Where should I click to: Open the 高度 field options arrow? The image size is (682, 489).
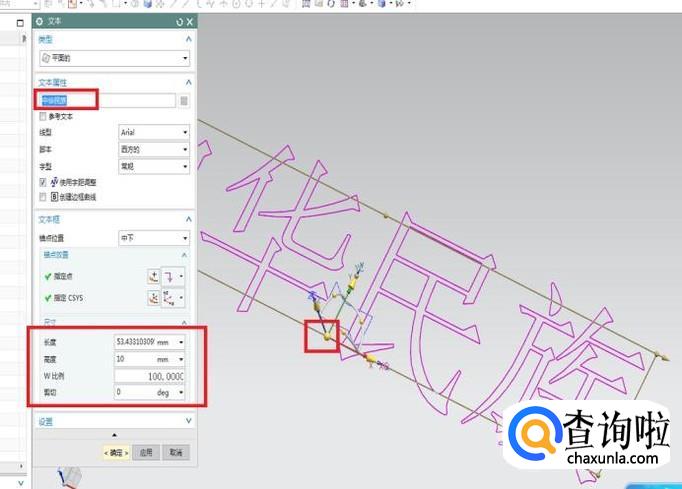tap(181, 359)
